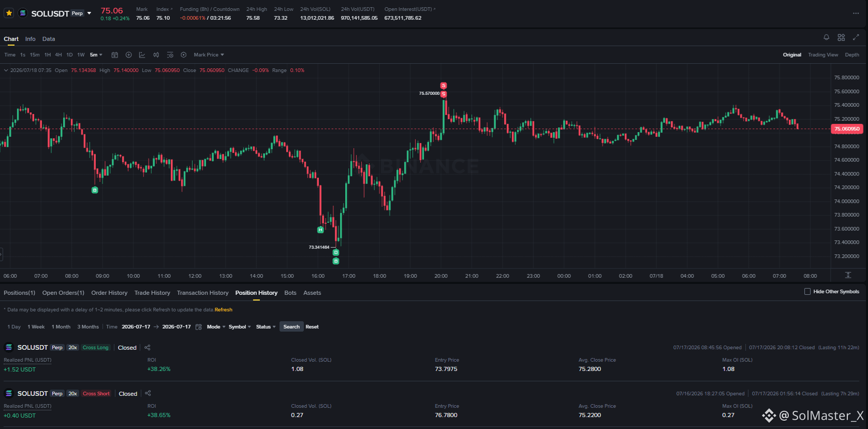Expand the Status filter dropdown
The image size is (868, 429).
click(x=266, y=327)
